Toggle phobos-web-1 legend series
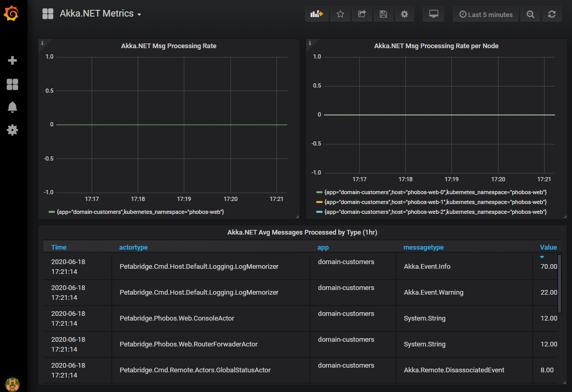572x392 pixels. (x=435, y=202)
